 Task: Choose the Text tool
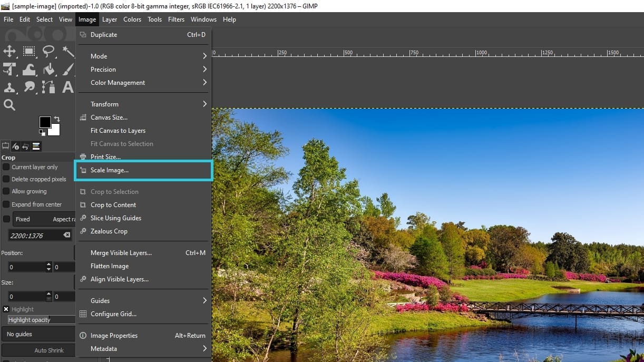pyautogui.click(x=67, y=87)
